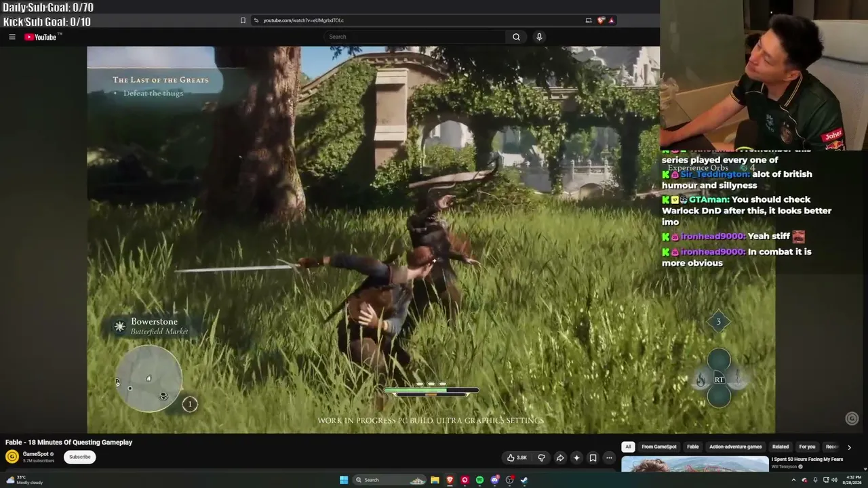Select the From GameSpot chip
The height and width of the screenshot is (488, 868).
pos(659,447)
